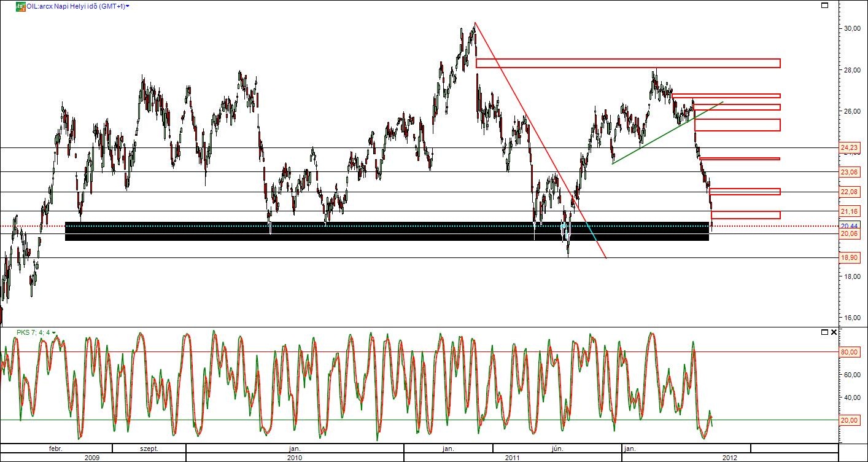
Task: Maximize the main price chart pane
Action: [x=824, y=6]
